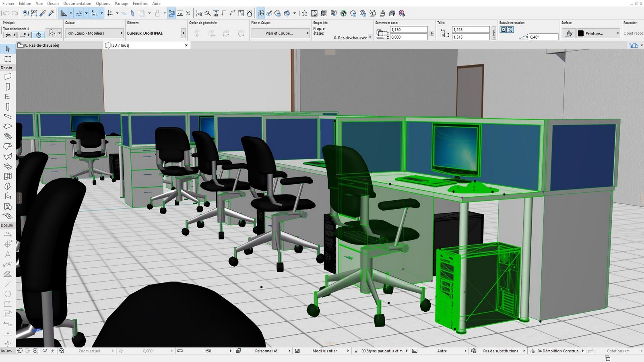
Task: Select the Arrow tool in the toolbox
Action: point(8,49)
